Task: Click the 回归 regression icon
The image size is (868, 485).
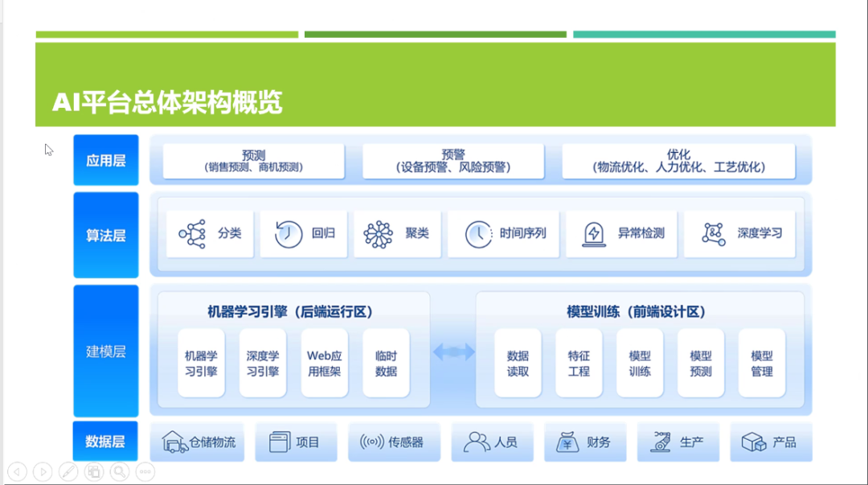Action: (288, 234)
